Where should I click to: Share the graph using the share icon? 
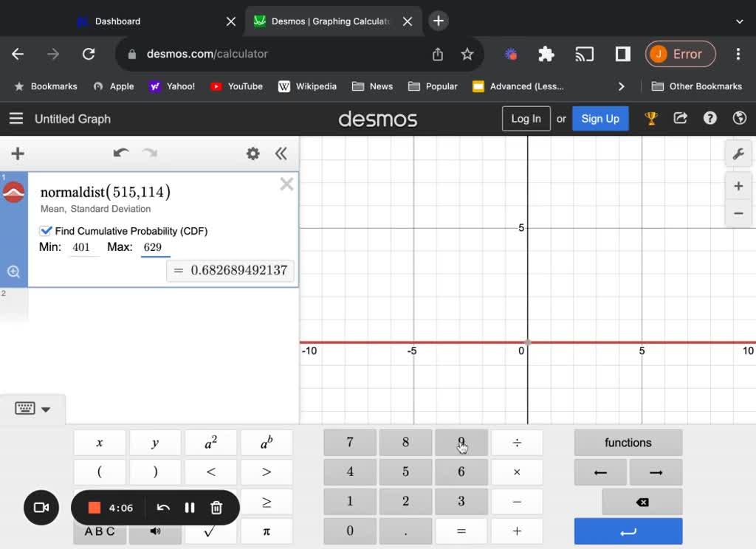(x=680, y=118)
